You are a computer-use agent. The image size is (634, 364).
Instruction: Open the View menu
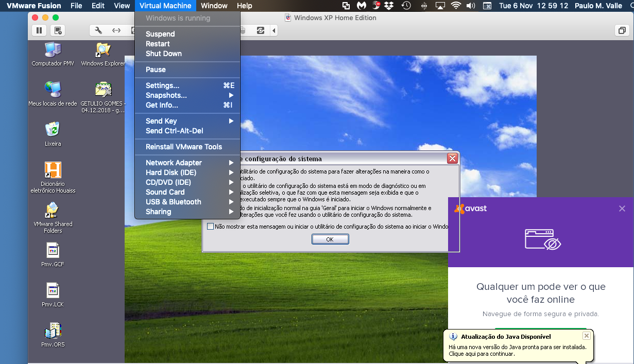tap(122, 6)
